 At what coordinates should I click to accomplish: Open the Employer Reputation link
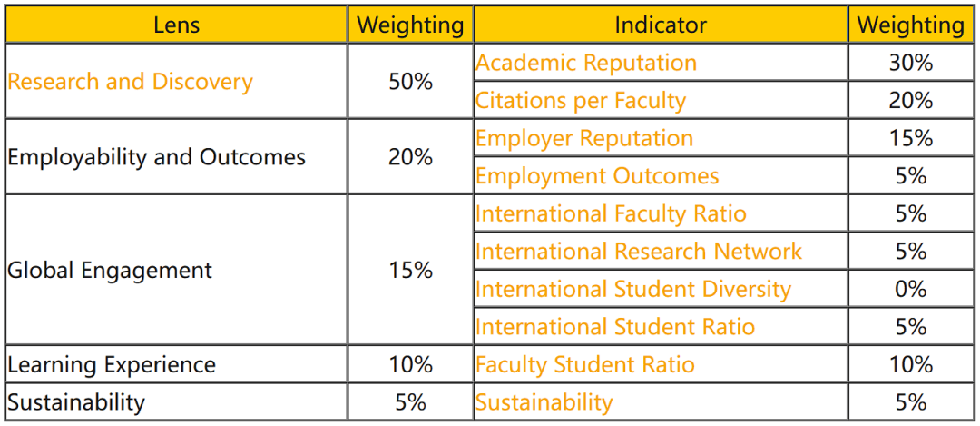[x=584, y=138]
